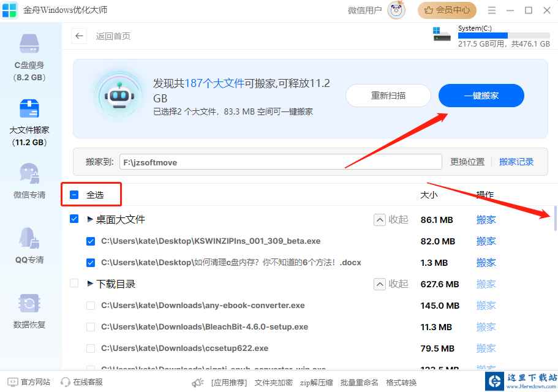Open the 微信专清 cleaner icon
The width and height of the screenshot is (558, 392).
(29, 173)
